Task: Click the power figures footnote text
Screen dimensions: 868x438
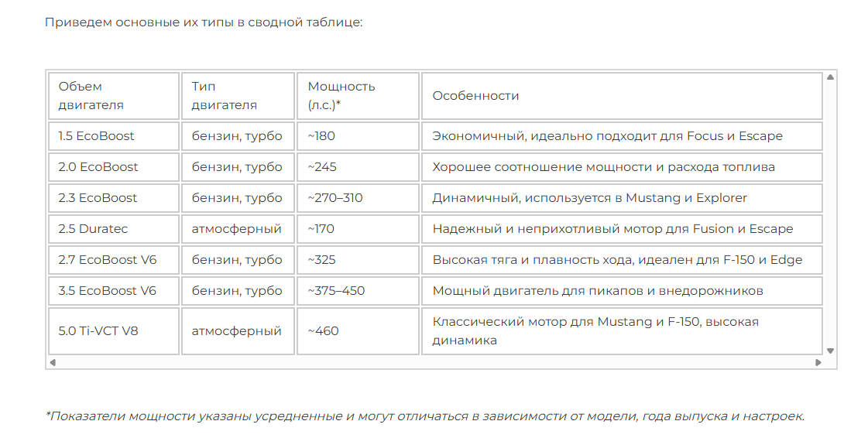Action: coord(425,416)
